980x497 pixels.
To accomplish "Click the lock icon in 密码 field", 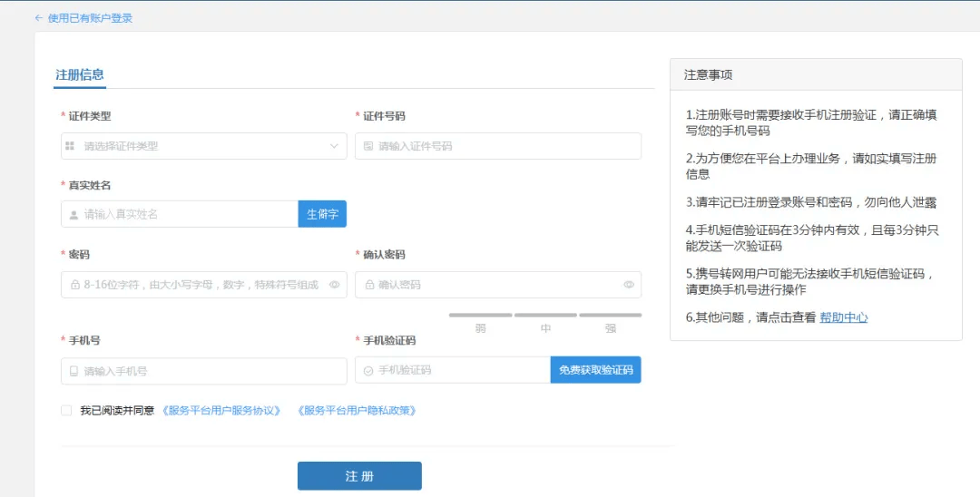I will pos(74,285).
